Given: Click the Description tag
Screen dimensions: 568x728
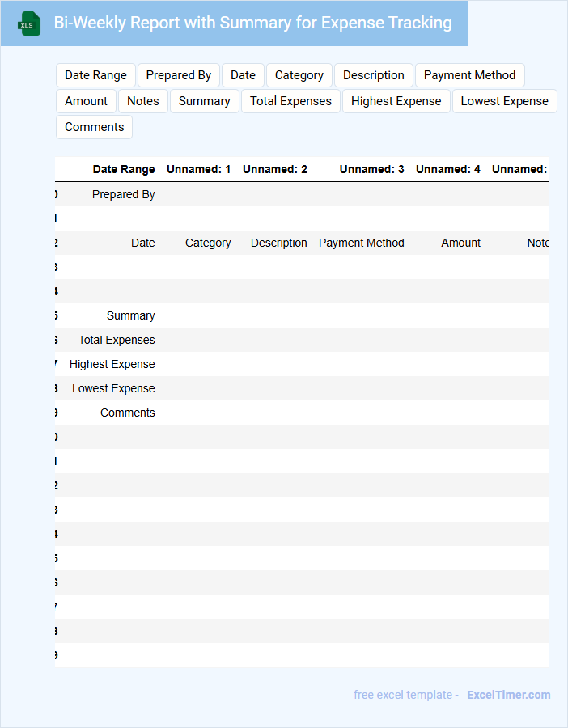Looking at the screenshot, I should tap(373, 75).
